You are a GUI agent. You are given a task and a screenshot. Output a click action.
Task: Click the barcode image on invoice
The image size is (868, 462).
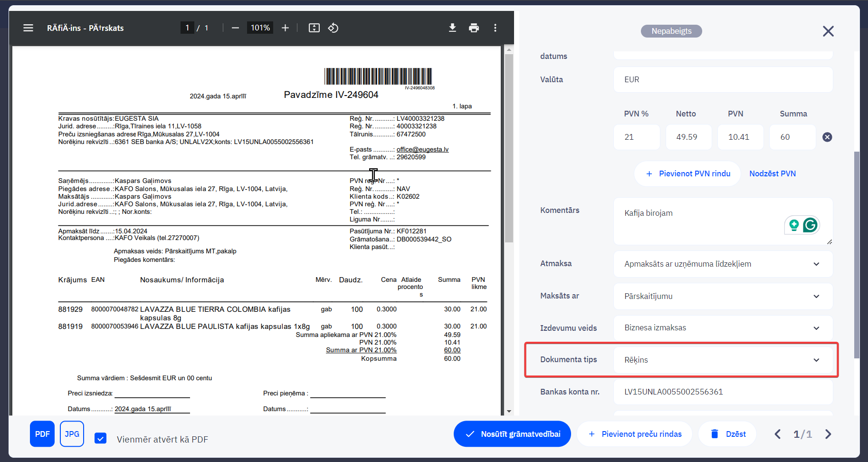click(x=378, y=77)
